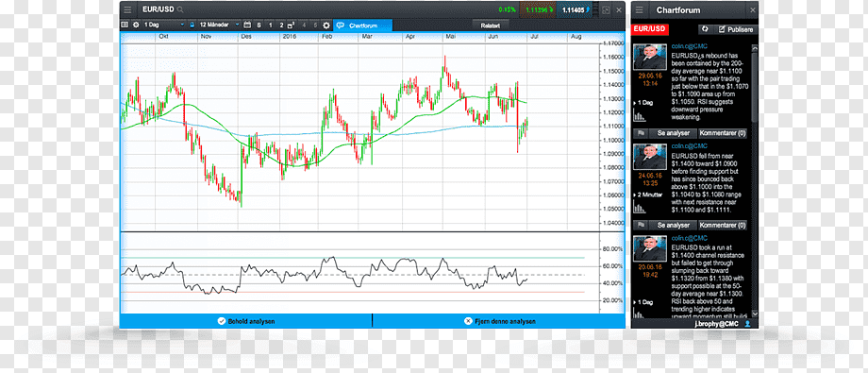
Task: Toggle the pop-out window icon after layout 2
Action: point(292,25)
